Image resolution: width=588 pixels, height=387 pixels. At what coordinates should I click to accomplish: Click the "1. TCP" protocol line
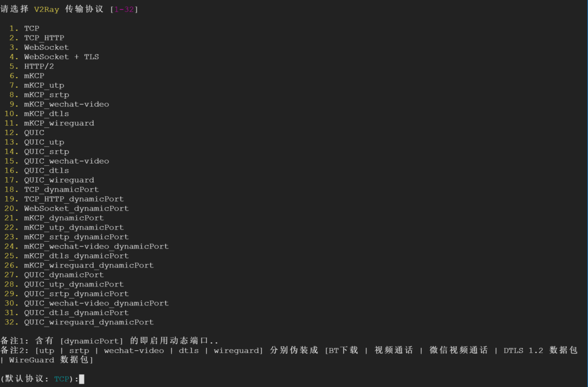(x=24, y=29)
